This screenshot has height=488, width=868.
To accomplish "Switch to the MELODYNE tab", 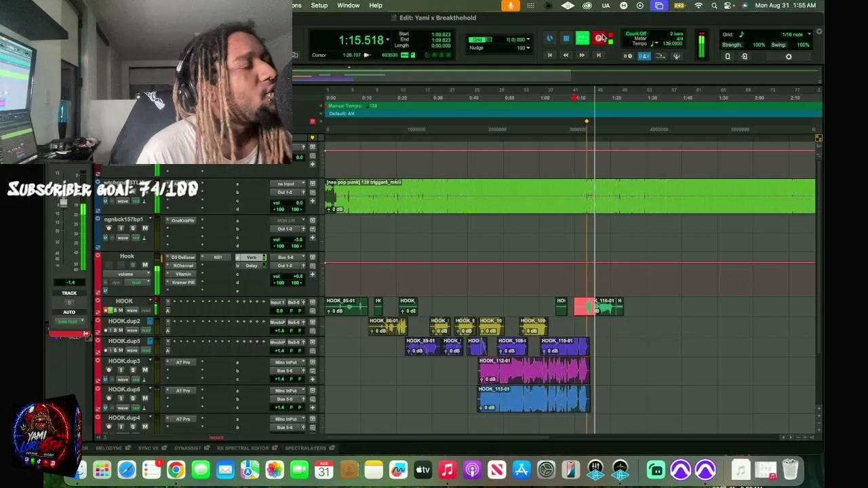I will pyautogui.click(x=109, y=448).
